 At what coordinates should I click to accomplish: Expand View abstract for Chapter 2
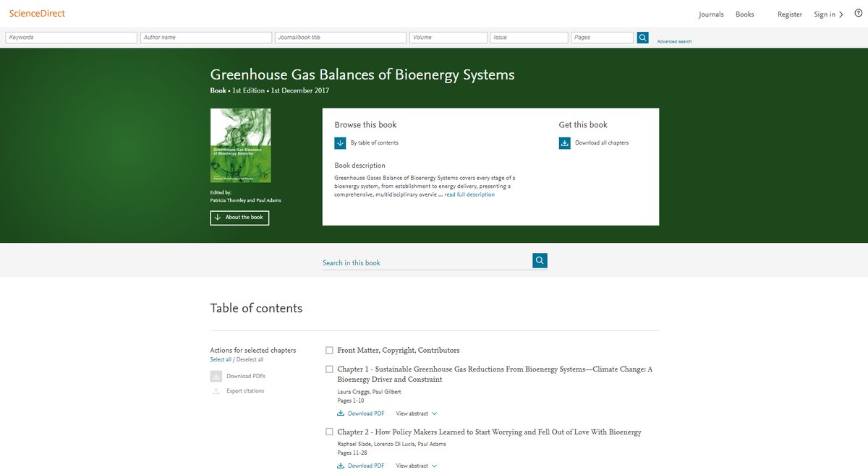[416, 466]
